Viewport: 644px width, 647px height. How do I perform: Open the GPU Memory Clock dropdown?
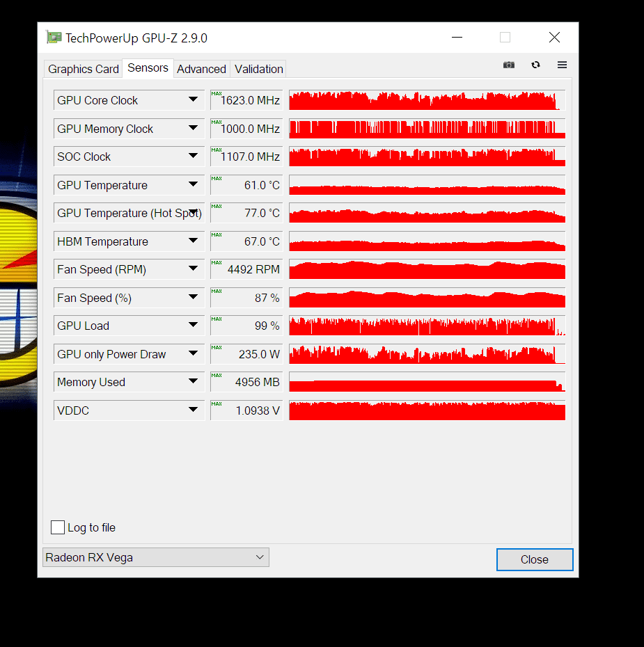tap(193, 128)
